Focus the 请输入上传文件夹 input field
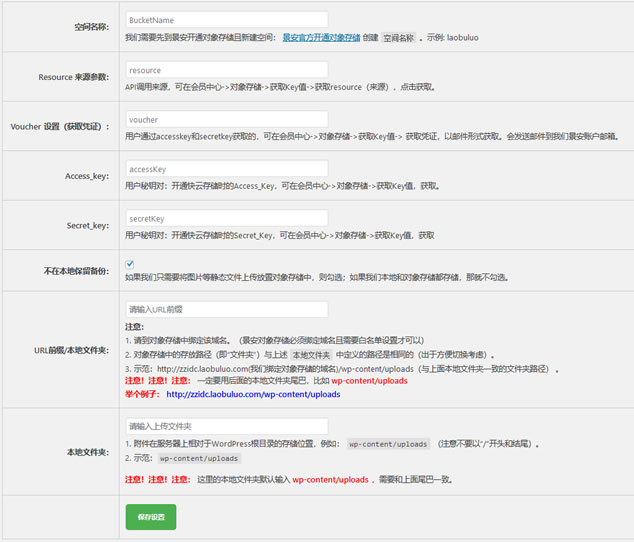The image size is (634, 542). click(x=226, y=426)
